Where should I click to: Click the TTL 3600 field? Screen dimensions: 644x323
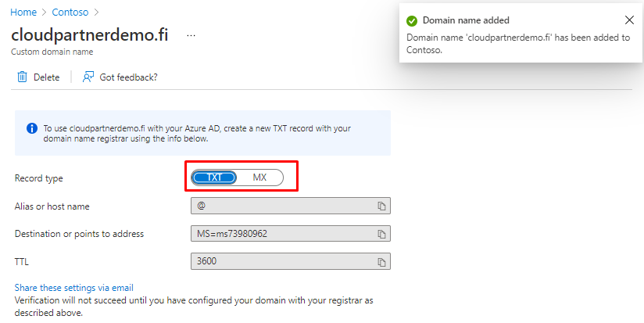click(x=283, y=262)
